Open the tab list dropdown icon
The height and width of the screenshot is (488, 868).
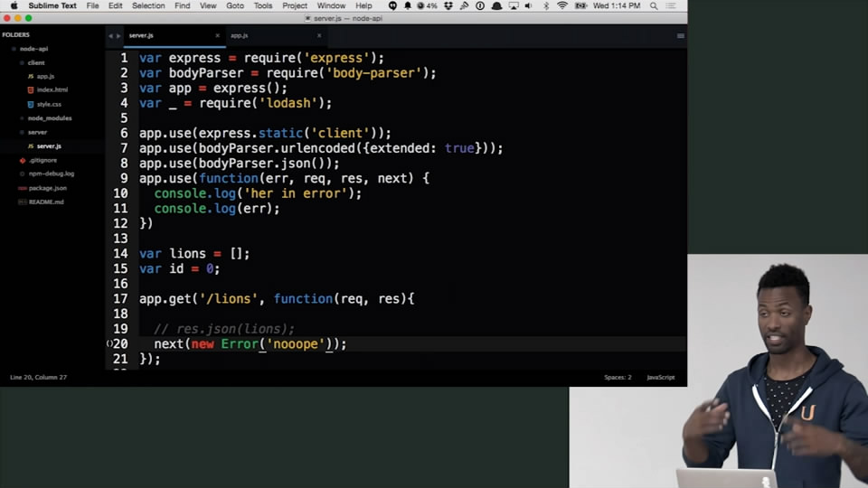[680, 36]
